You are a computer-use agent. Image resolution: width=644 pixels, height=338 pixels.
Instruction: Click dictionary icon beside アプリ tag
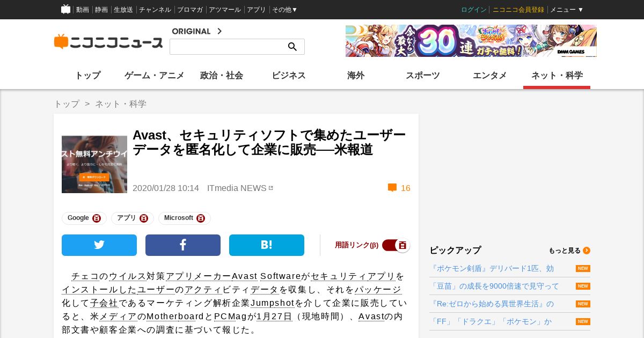point(144,218)
